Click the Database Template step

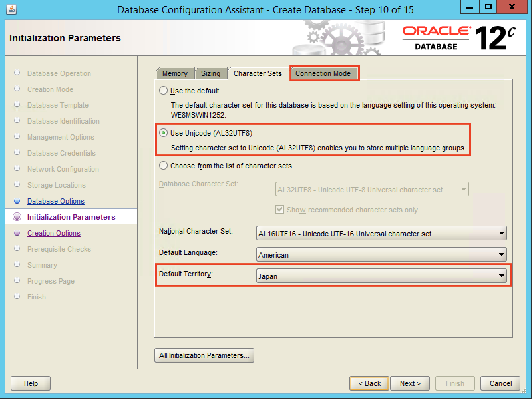pyautogui.click(x=58, y=105)
